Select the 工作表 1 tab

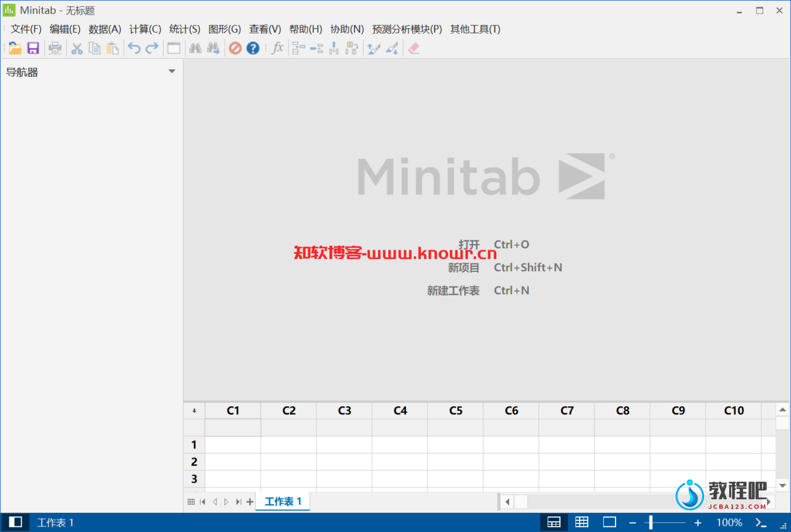click(283, 502)
